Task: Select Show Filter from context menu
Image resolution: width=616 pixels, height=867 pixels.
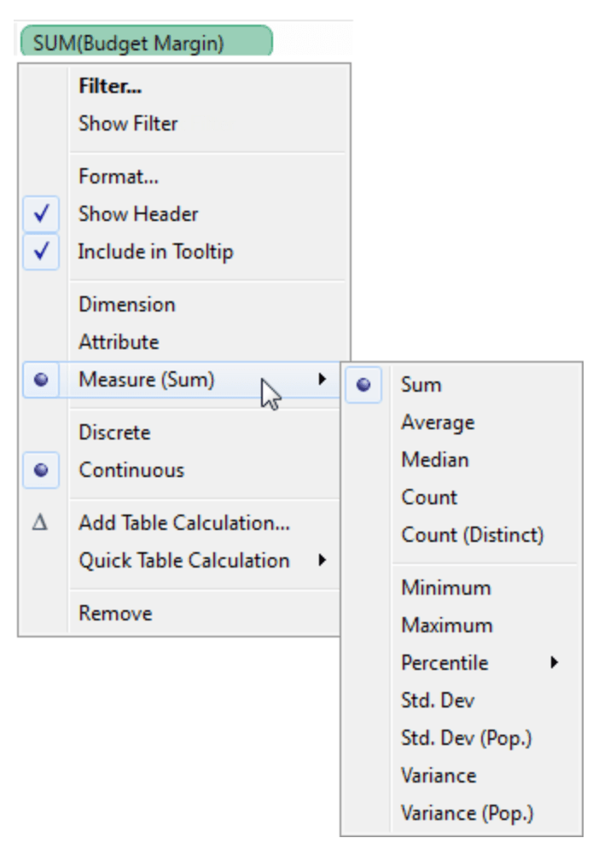Action: point(128,124)
